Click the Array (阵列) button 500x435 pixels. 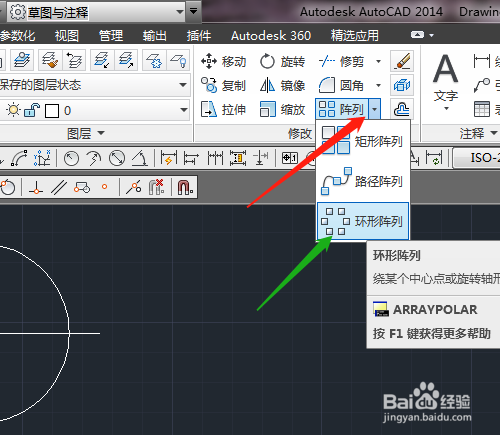[341, 109]
